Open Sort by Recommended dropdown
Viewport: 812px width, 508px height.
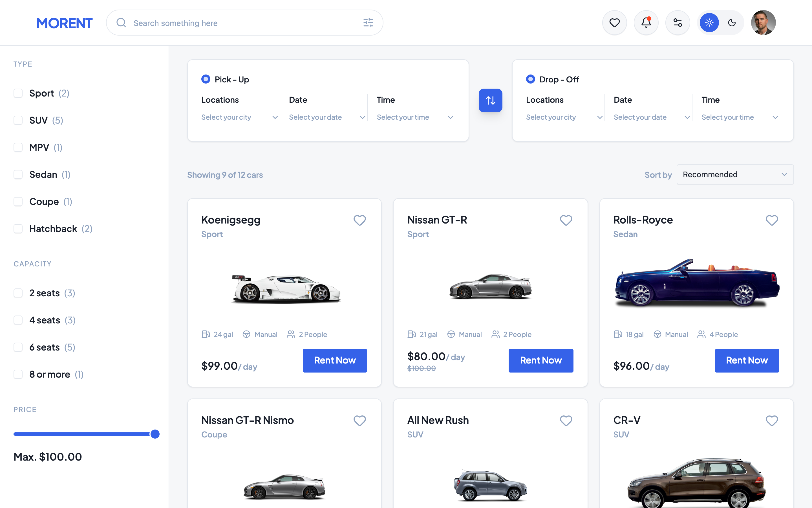tap(735, 174)
